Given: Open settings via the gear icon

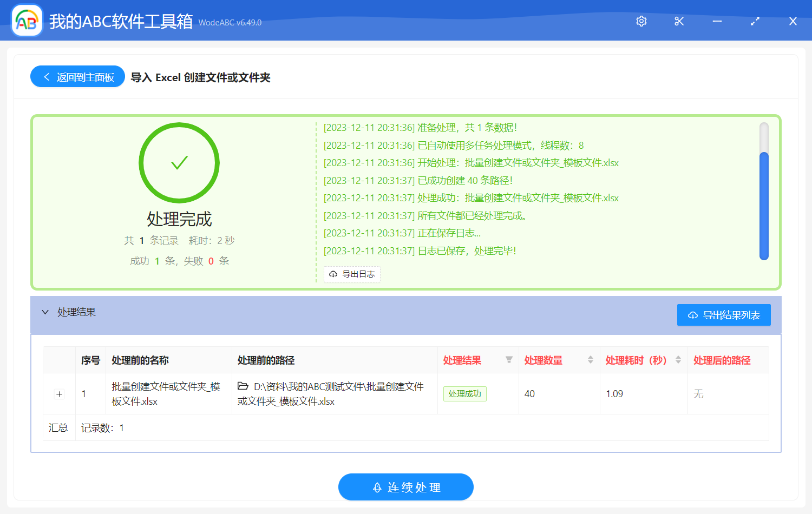Looking at the screenshot, I should [x=641, y=21].
